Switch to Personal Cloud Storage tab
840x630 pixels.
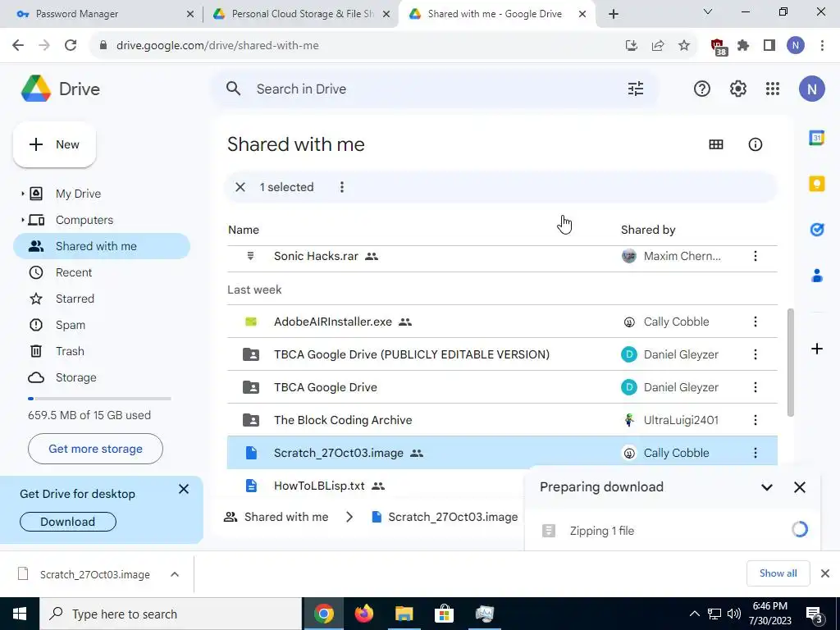[x=300, y=14]
